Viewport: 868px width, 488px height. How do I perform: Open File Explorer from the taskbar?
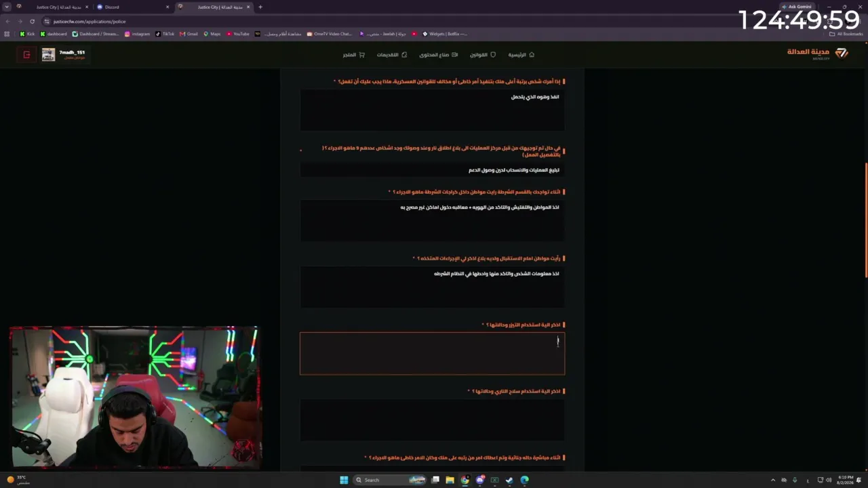pyautogui.click(x=450, y=480)
